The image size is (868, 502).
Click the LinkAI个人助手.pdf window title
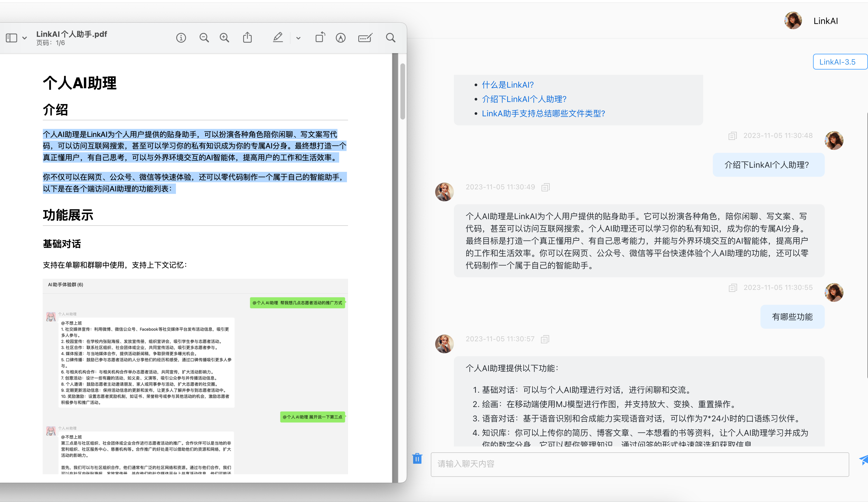pyautogui.click(x=72, y=34)
